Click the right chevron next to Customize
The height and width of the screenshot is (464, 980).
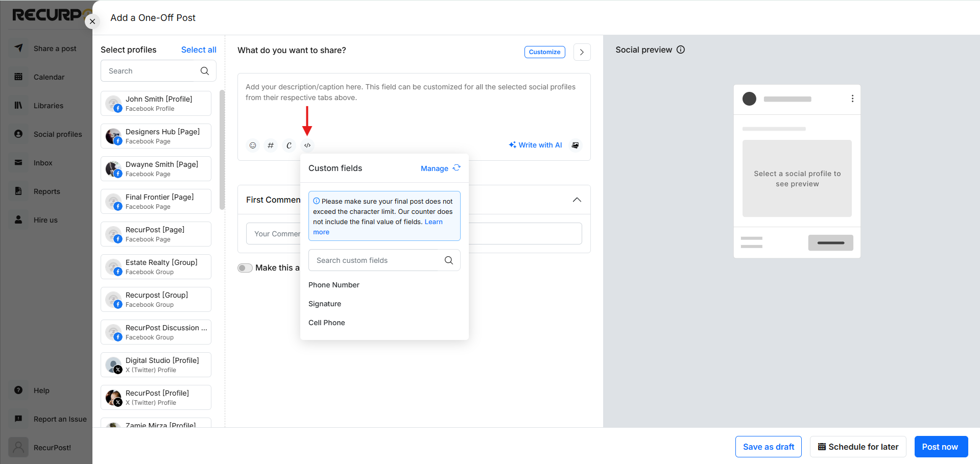[x=582, y=52]
